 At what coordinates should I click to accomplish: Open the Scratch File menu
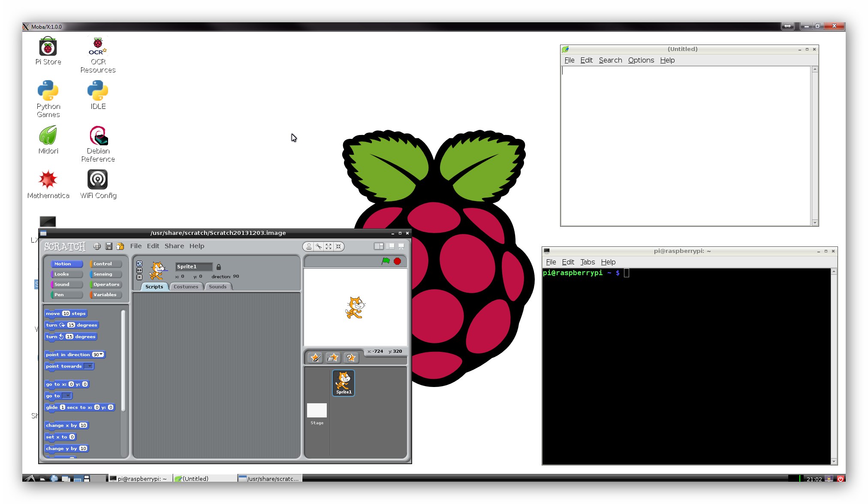pos(136,246)
